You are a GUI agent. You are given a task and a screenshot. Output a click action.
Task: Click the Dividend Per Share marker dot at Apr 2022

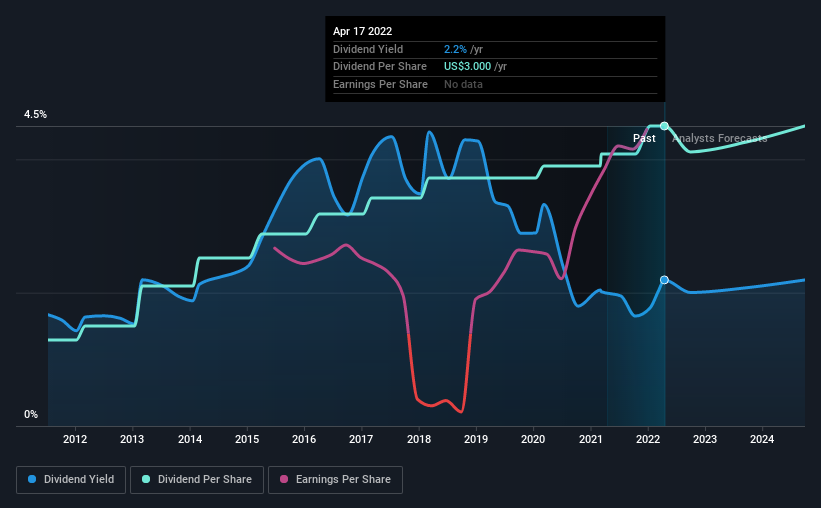(x=664, y=126)
